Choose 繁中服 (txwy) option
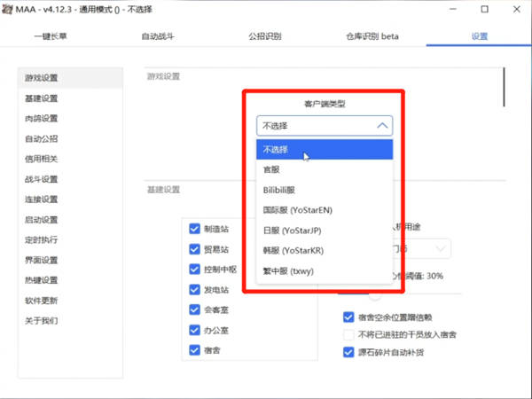 [x=288, y=271]
